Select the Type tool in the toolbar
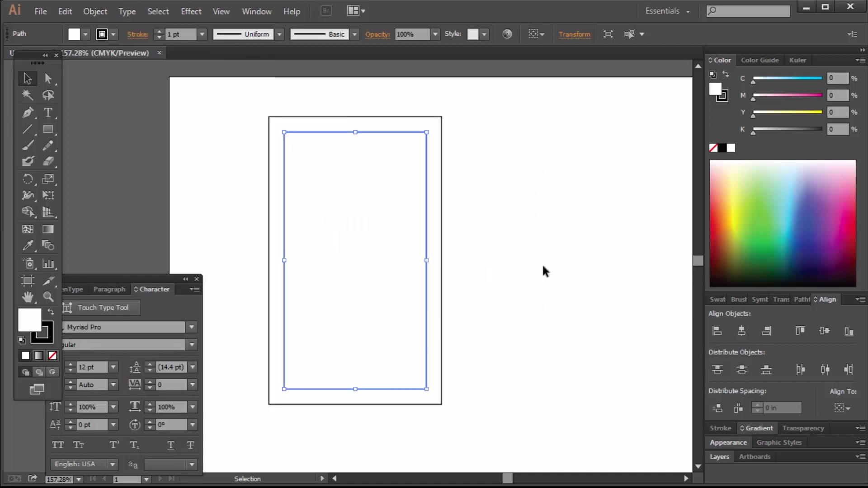Screen dimensions: 868x488 pos(48,113)
